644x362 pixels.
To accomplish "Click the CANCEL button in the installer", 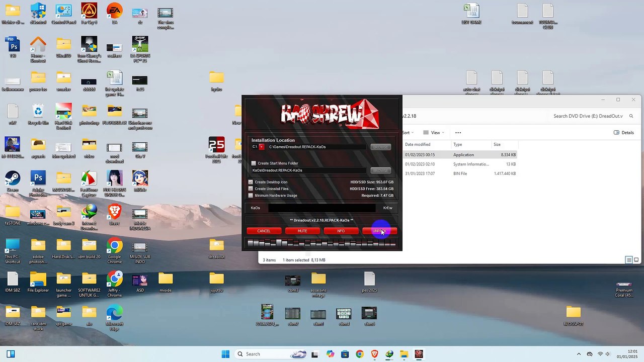I will (264, 231).
